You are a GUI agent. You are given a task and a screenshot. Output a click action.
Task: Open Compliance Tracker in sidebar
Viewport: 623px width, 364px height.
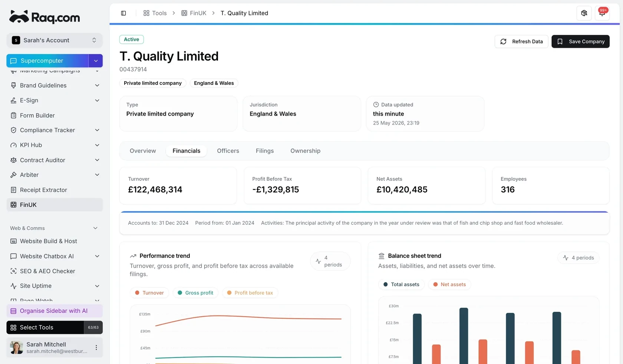tap(55, 130)
